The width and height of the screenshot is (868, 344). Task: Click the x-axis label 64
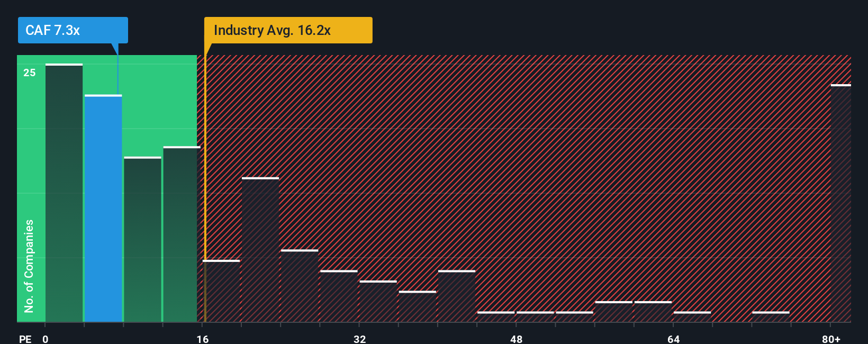pyautogui.click(x=673, y=339)
